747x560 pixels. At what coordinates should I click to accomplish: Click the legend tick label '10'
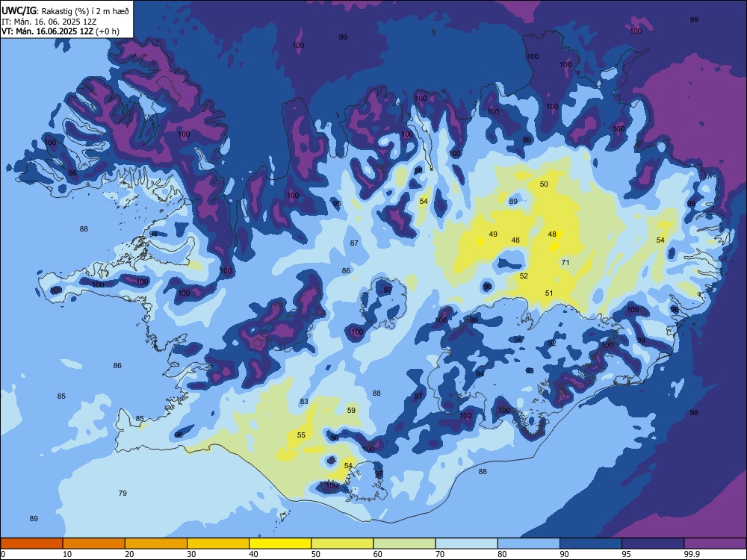coord(67,554)
